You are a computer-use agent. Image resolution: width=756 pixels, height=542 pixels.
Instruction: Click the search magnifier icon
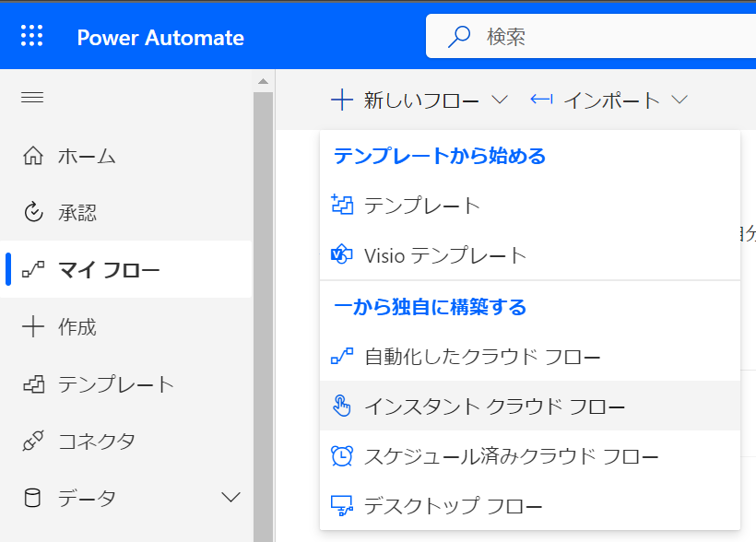tap(458, 37)
